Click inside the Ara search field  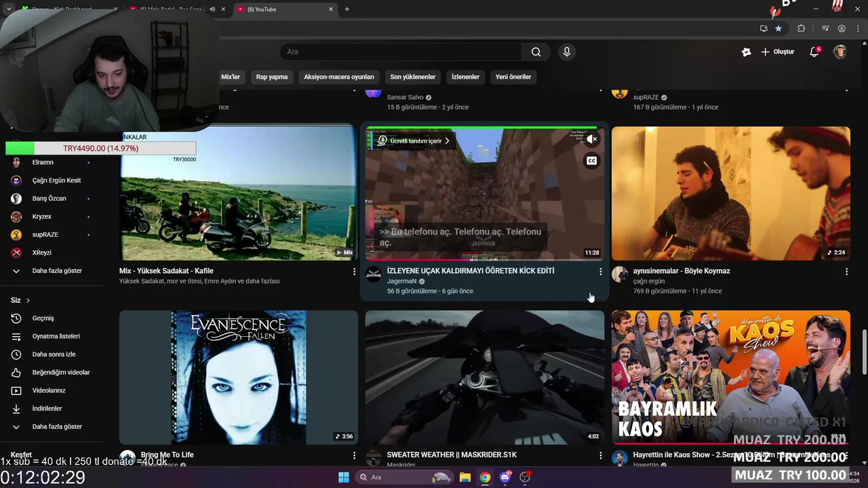click(x=401, y=52)
